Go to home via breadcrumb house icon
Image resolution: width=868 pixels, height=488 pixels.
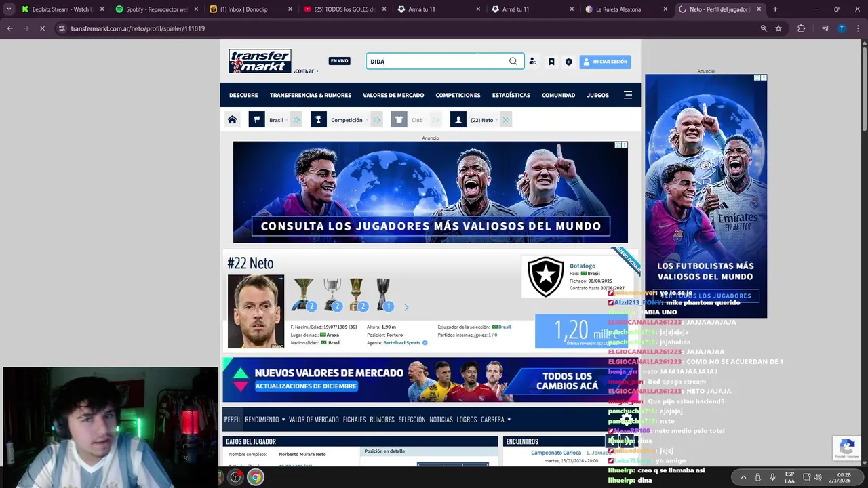[x=233, y=120]
